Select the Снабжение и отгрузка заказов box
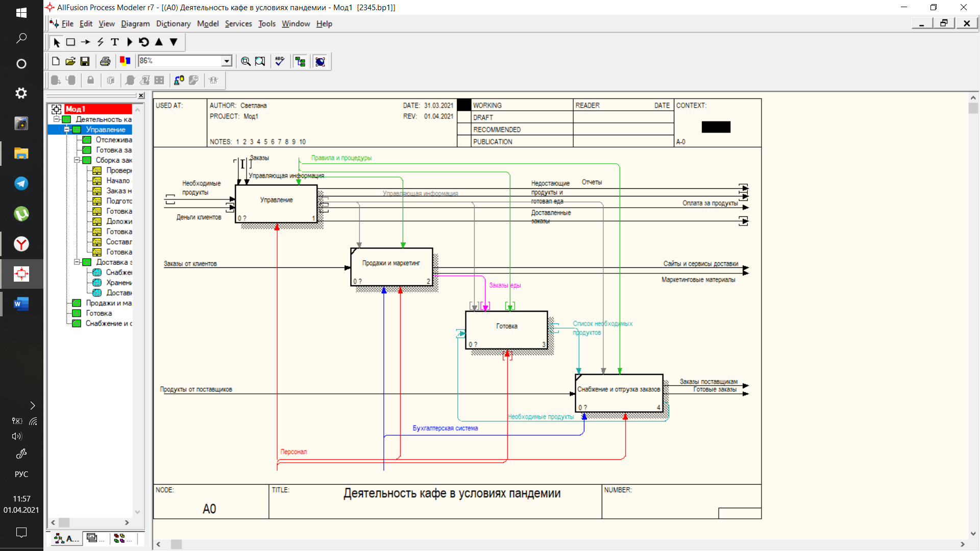 [x=619, y=393]
